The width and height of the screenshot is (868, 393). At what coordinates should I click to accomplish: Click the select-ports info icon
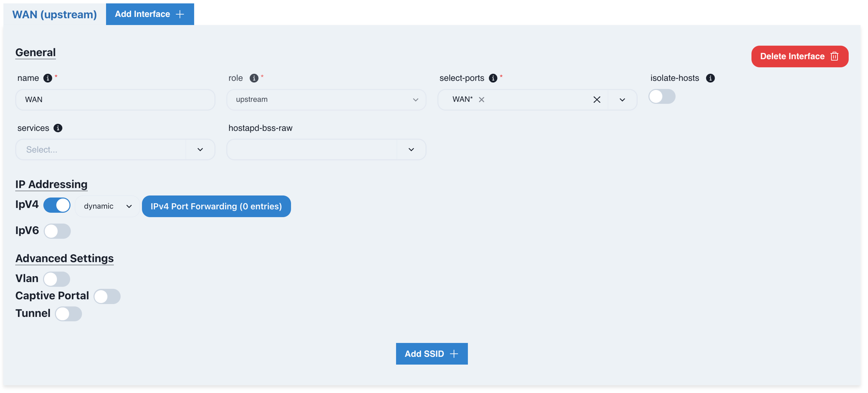(493, 78)
